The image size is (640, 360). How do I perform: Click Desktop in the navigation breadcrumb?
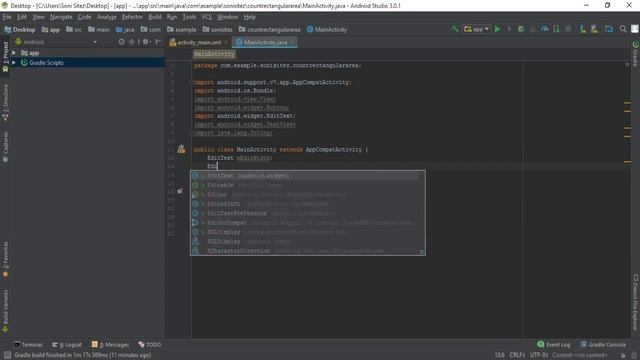point(20,29)
